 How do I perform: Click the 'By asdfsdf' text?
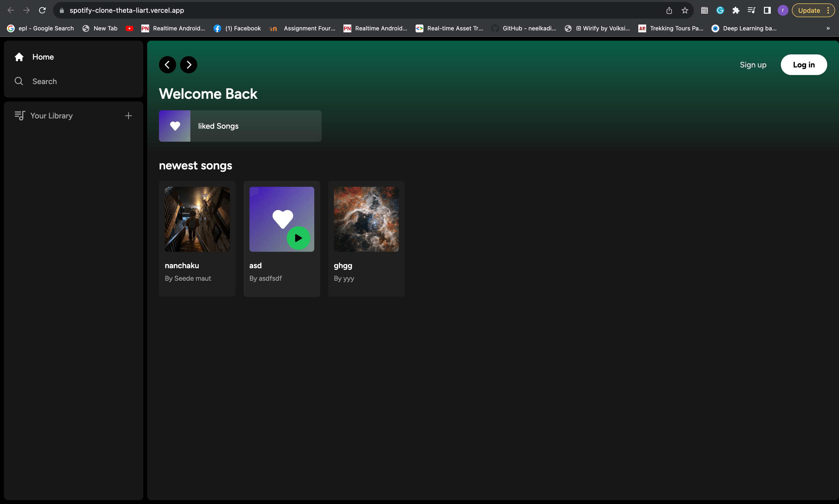[265, 278]
